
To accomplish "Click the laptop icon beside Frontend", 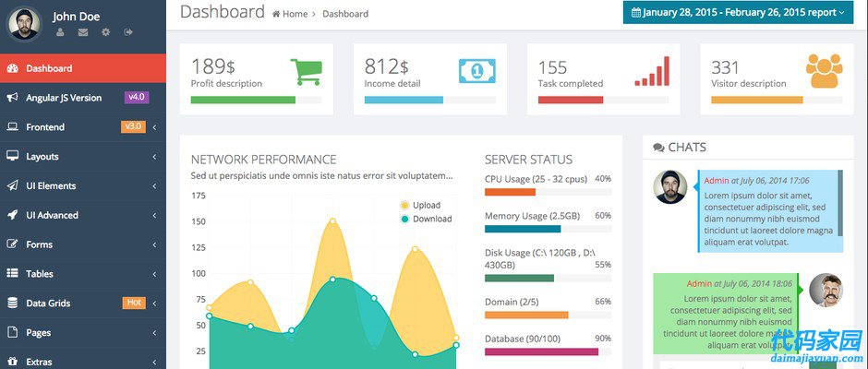I will click(12, 127).
